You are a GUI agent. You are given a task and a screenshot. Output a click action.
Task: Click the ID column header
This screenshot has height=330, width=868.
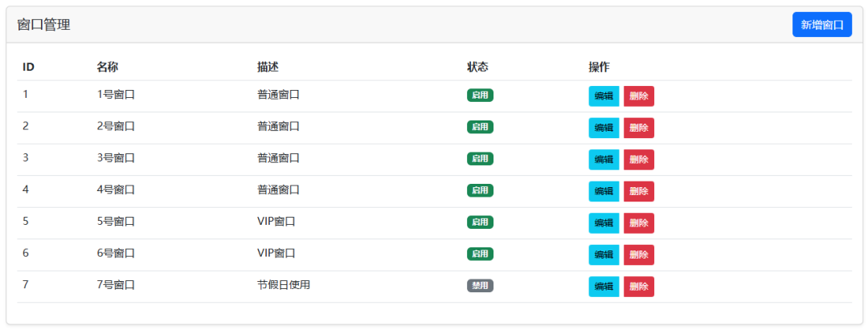click(x=28, y=67)
